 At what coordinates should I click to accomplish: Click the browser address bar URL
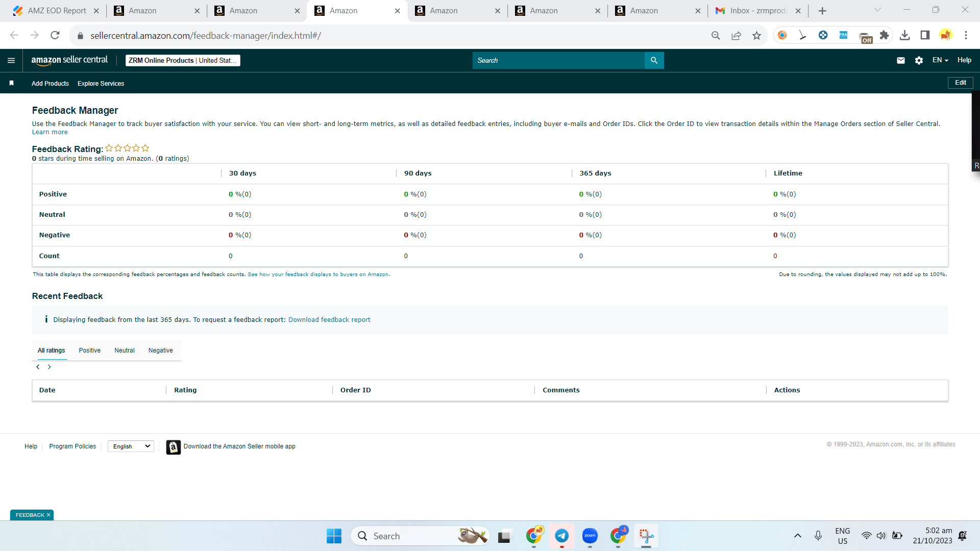pos(206,36)
